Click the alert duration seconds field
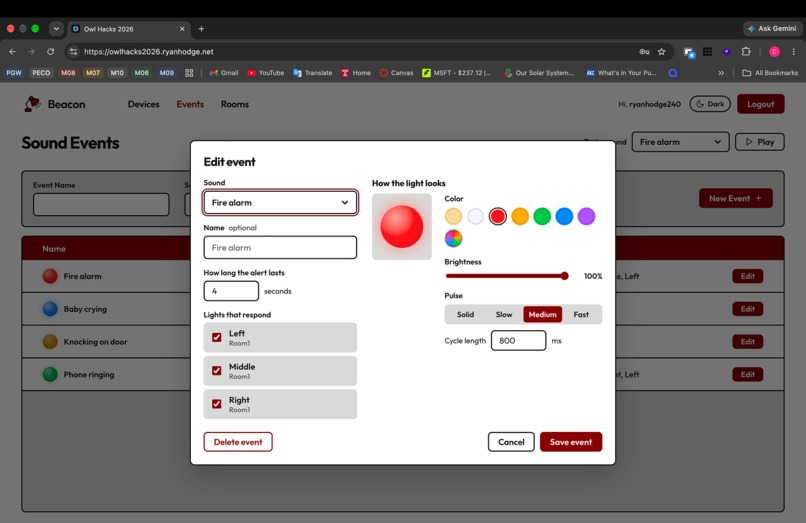The width and height of the screenshot is (806, 523). coord(231,291)
